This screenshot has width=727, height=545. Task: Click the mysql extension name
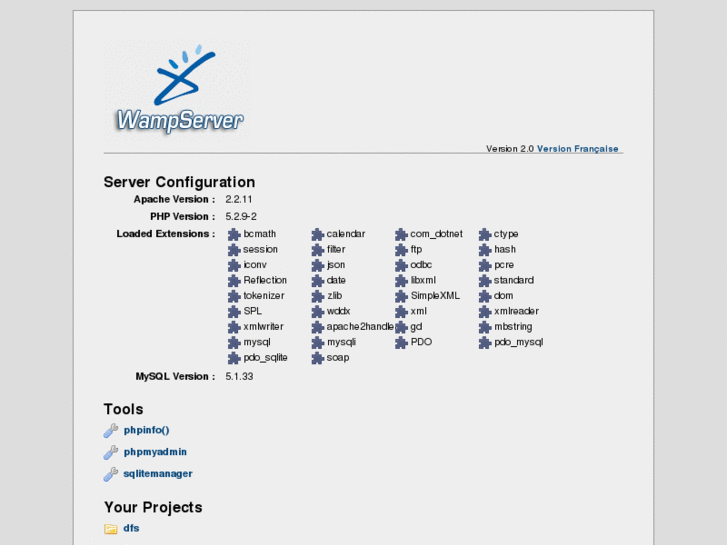point(257,342)
